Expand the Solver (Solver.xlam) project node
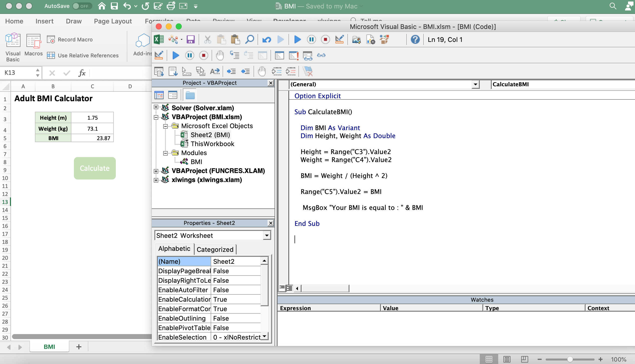This screenshot has height=364, width=635. pyautogui.click(x=156, y=107)
